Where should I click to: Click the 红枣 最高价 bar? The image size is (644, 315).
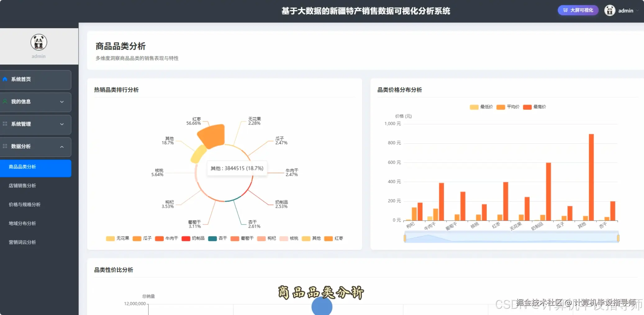point(506,201)
